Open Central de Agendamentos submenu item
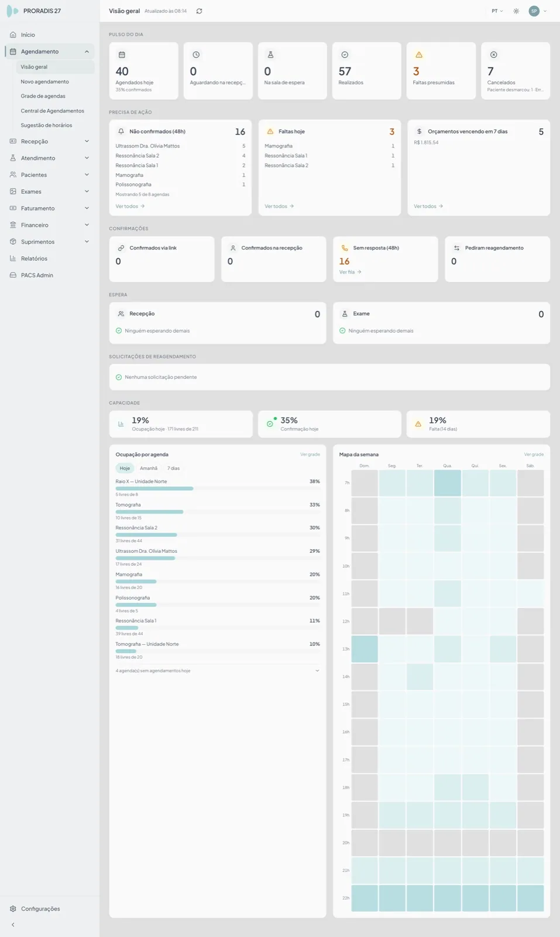 [53, 111]
